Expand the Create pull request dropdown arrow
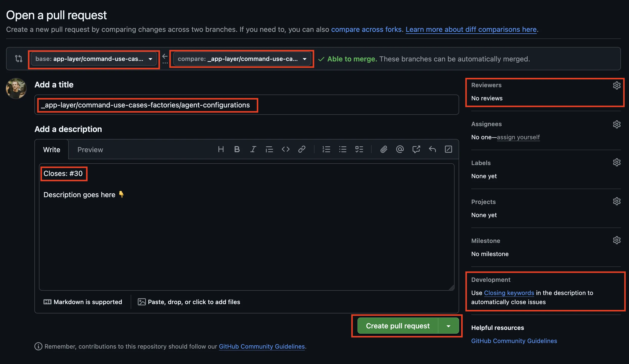629x364 pixels. coord(449,326)
